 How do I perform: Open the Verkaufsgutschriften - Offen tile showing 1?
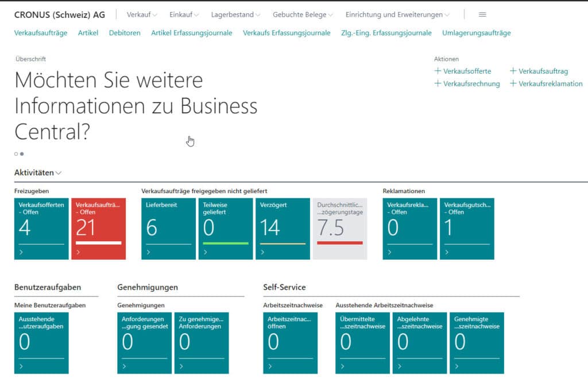click(467, 229)
